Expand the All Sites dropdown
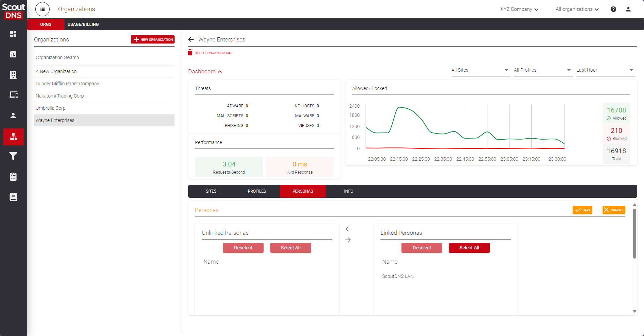The height and width of the screenshot is (336, 644). pos(481,70)
